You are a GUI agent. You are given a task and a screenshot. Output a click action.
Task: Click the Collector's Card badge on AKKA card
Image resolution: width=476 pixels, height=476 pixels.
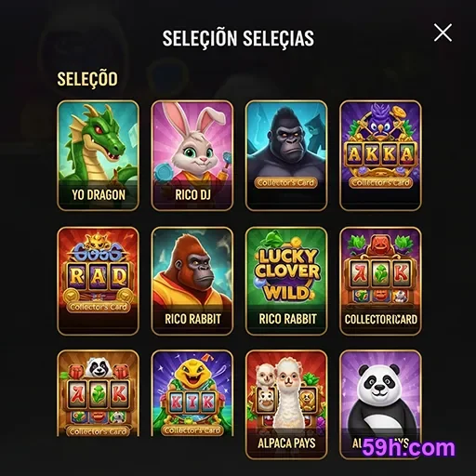(x=380, y=183)
